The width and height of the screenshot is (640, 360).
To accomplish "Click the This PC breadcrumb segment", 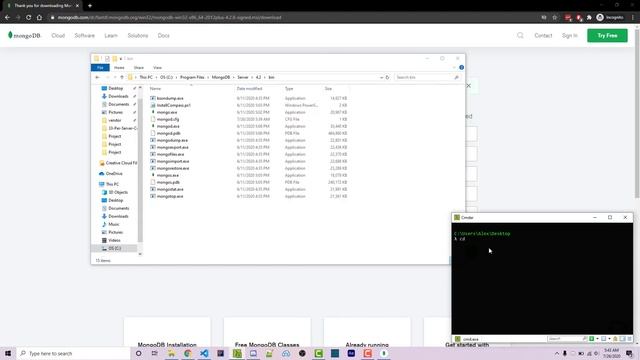I will point(146,77).
